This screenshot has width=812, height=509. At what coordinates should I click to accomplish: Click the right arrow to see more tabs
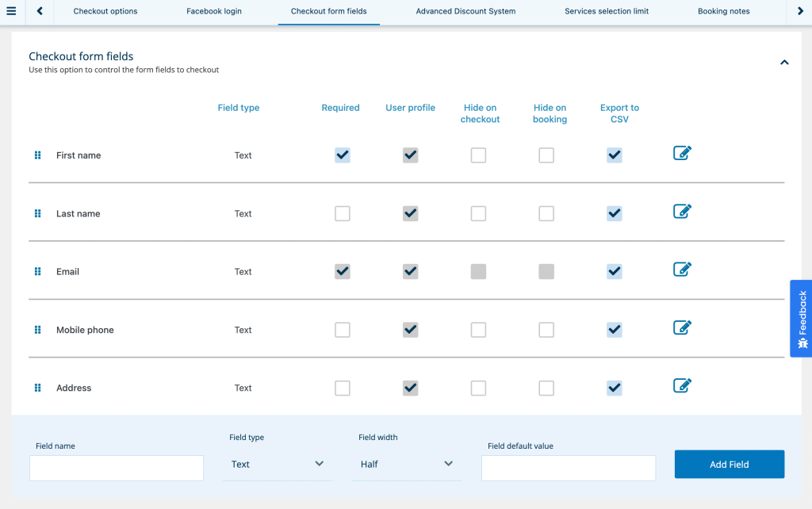801,10
